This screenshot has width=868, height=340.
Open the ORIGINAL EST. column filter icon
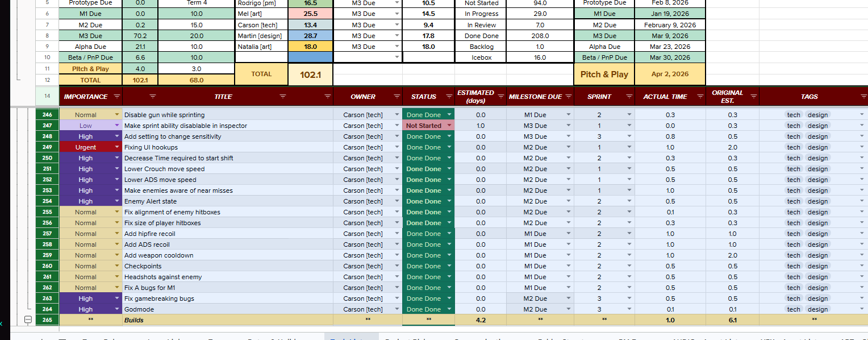click(x=753, y=97)
